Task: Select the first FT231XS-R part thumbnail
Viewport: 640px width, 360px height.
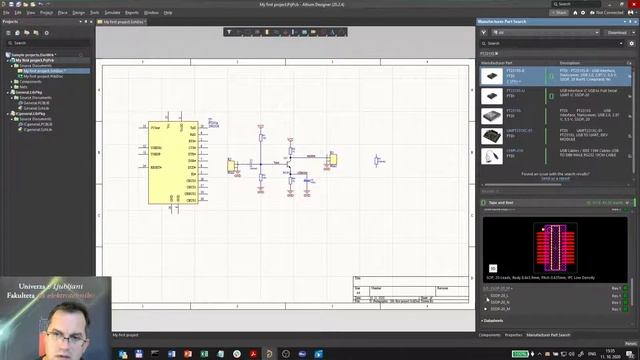Action: tap(491, 76)
